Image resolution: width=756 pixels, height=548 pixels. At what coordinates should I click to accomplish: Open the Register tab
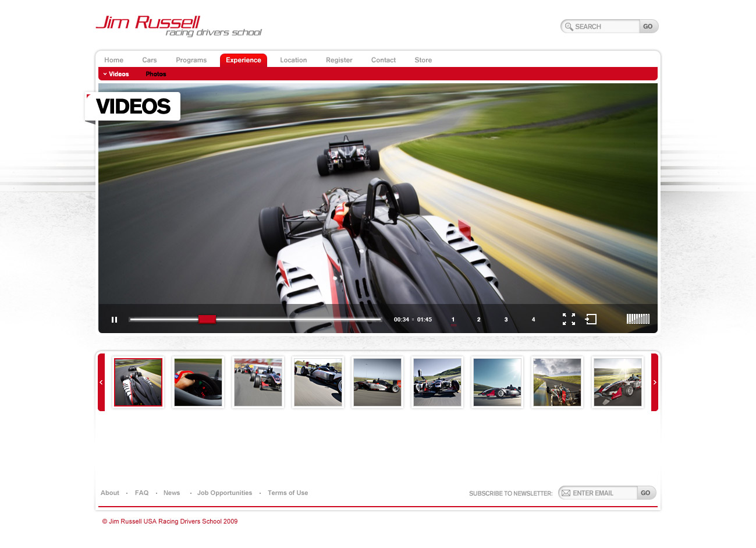pos(339,60)
